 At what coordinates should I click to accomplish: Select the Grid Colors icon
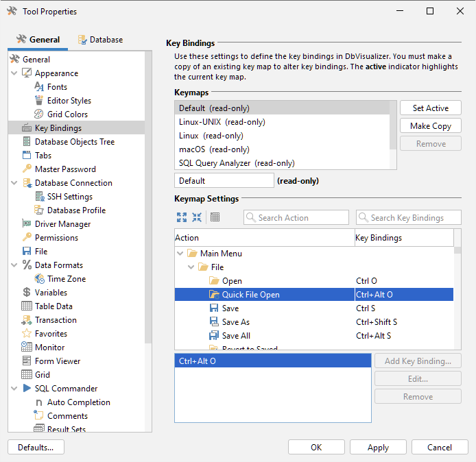point(39,114)
